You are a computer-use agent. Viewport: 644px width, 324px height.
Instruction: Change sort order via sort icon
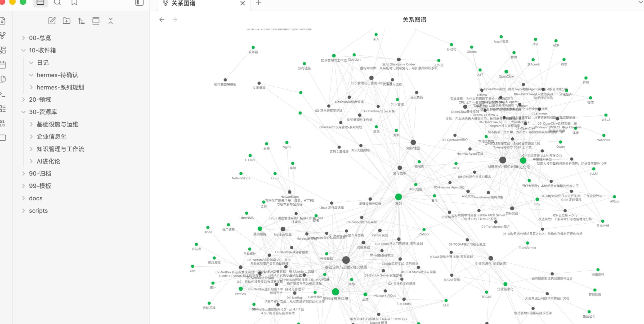point(81,21)
